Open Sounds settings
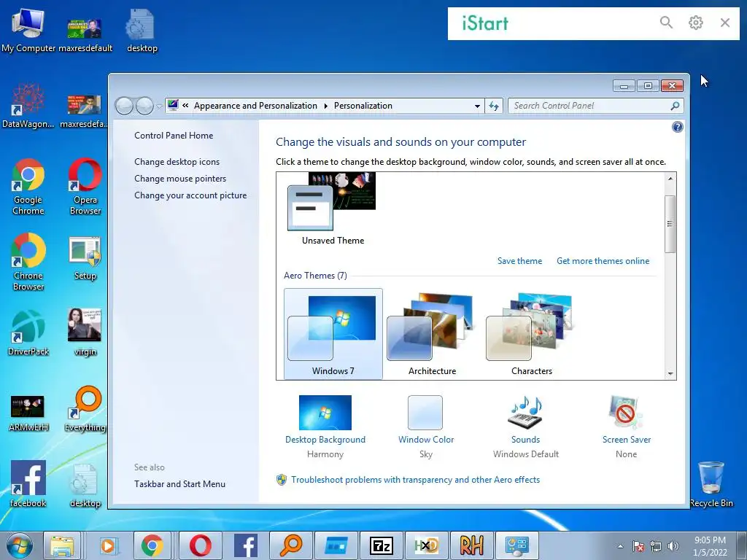The height and width of the screenshot is (560, 747). pyautogui.click(x=525, y=426)
